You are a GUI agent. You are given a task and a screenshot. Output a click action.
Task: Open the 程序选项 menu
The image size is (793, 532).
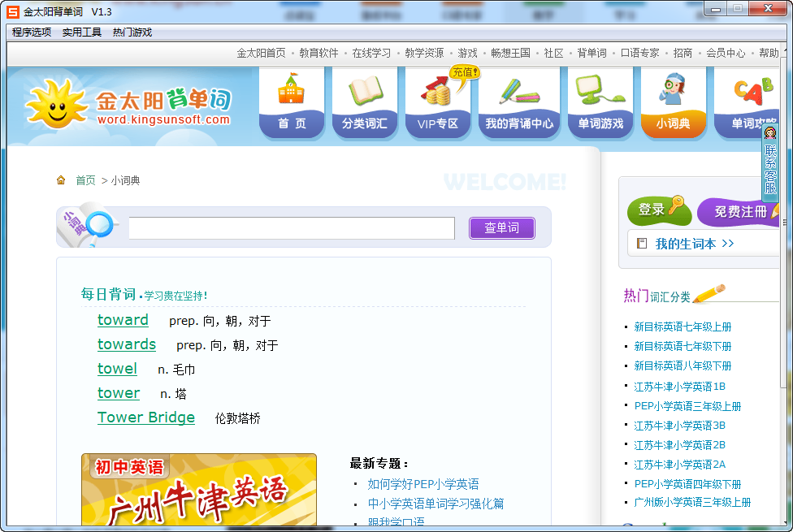click(x=32, y=32)
